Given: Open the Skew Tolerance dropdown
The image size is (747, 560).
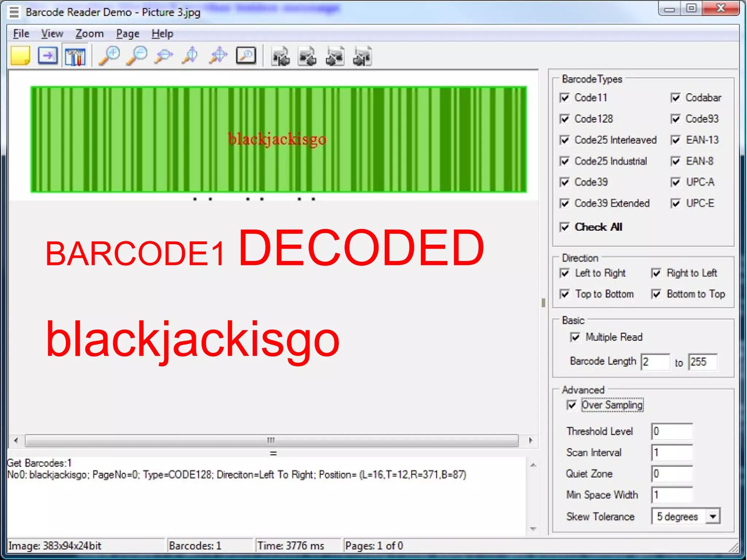Looking at the screenshot, I should coord(713,517).
